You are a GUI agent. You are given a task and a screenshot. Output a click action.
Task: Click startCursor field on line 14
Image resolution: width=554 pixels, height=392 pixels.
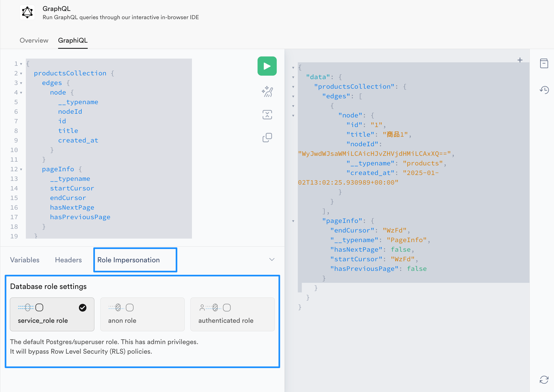pos(72,188)
